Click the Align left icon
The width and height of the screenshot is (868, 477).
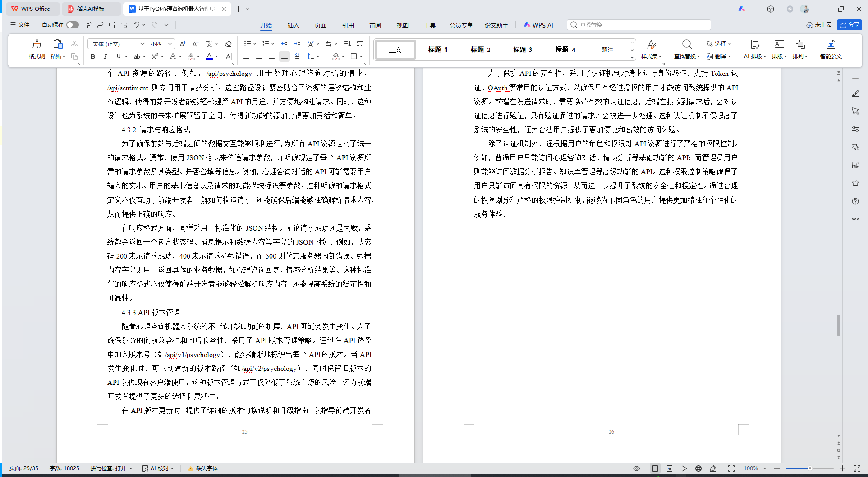pyautogui.click(x=246, y=56)
